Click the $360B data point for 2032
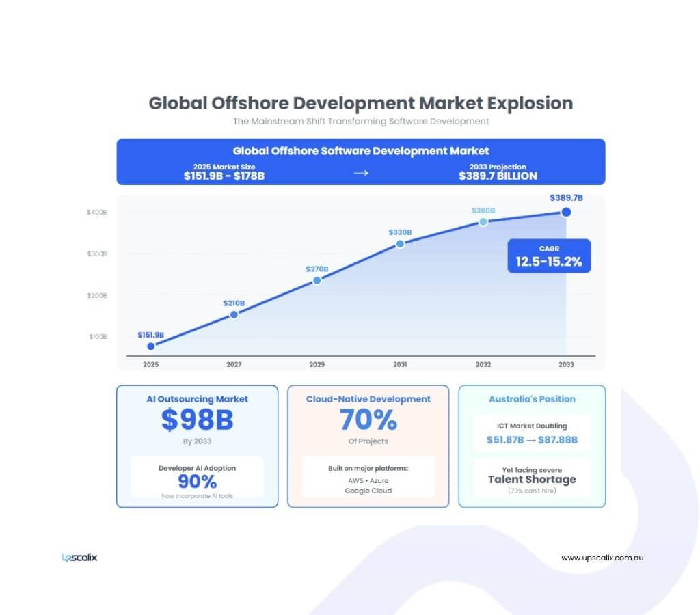 pyautogui.click(x=483, y=221)
